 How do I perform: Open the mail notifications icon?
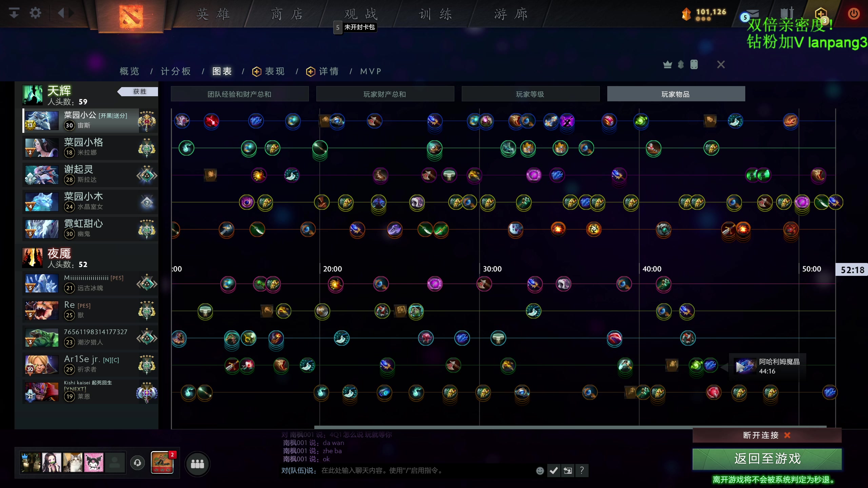coord(752,14)
